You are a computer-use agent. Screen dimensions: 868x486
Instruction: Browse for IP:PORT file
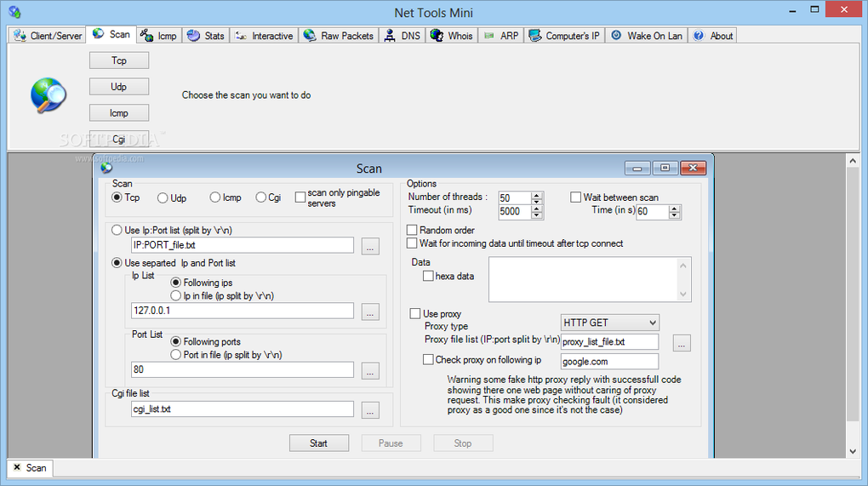tap(370, 246)
